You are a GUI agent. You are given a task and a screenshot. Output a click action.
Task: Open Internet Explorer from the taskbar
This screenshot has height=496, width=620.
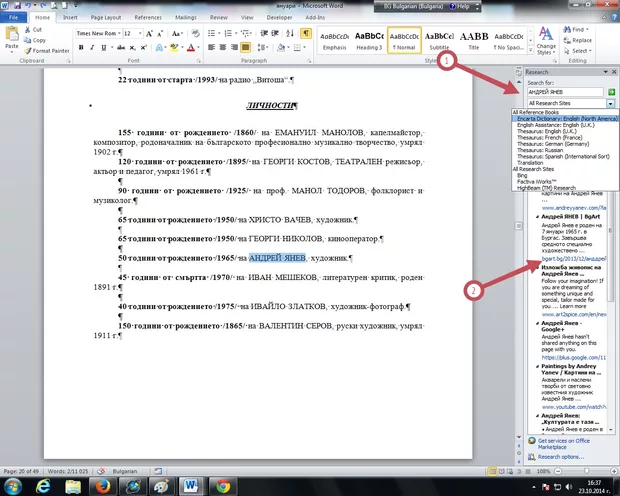click(44, 484)
